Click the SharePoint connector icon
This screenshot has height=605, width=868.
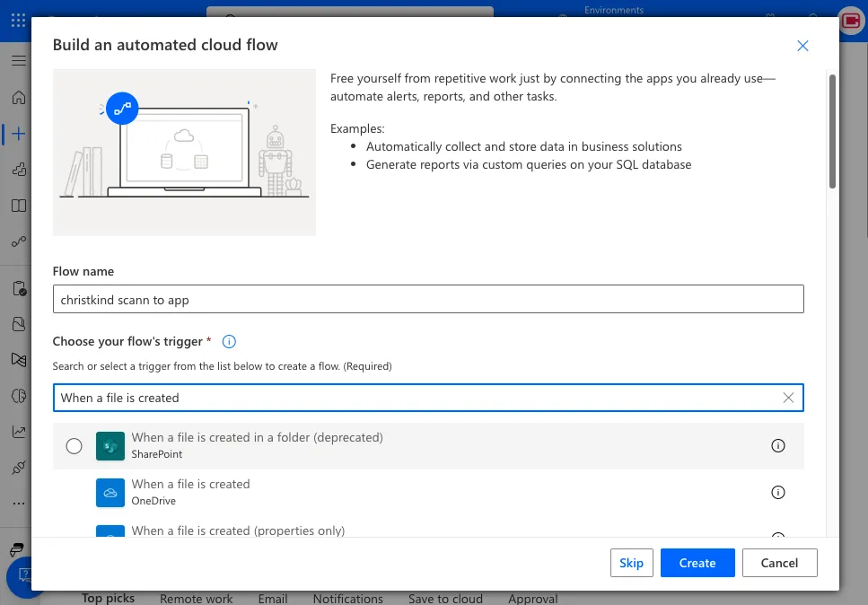pos(110,446)
